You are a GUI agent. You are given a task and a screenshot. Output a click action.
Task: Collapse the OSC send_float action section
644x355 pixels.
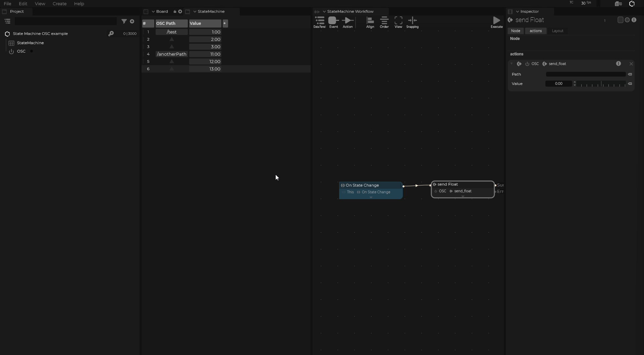[512, 64]
